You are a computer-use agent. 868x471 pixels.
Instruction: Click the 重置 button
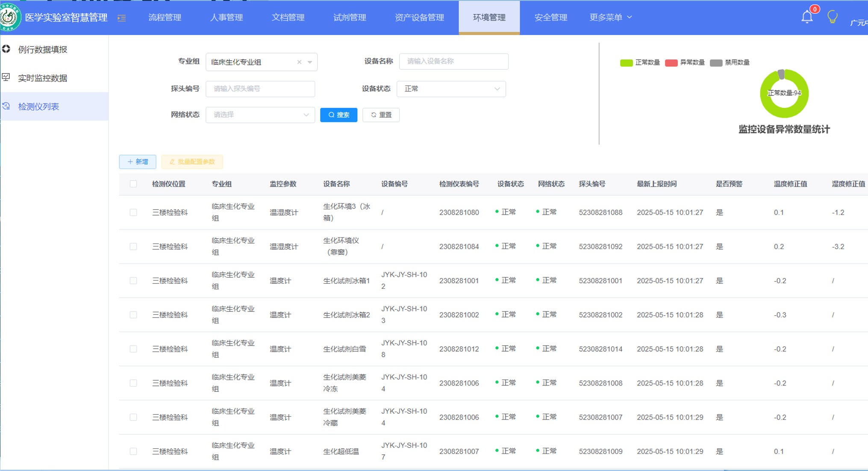point(381,115)
